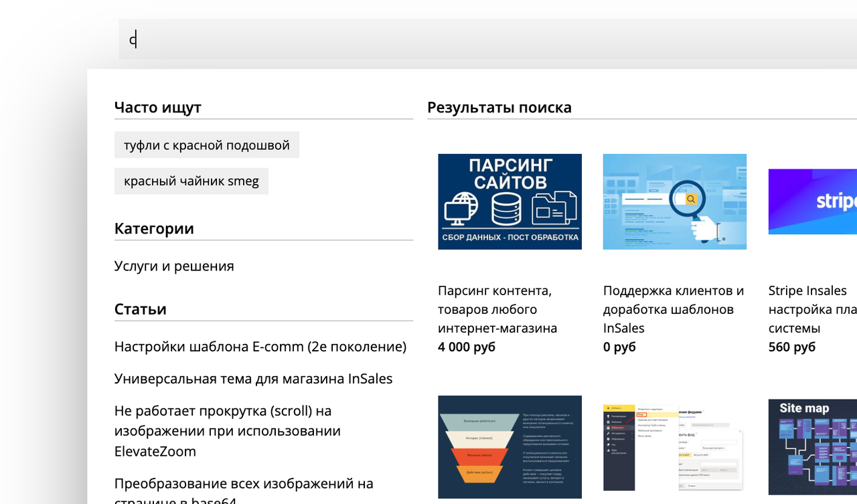This screenshot has height=504, width=857.
Task: Open the "Услуги и решения" category
Action: (174, 266)
